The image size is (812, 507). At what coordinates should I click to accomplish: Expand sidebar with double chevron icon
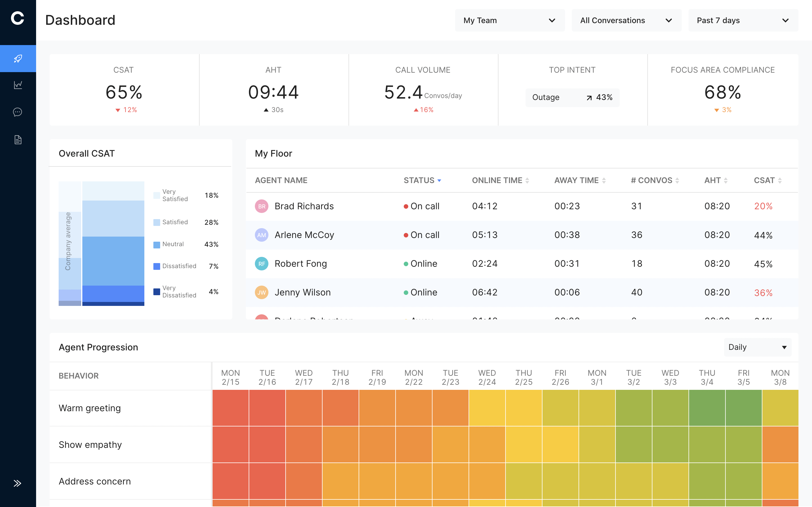17,483
